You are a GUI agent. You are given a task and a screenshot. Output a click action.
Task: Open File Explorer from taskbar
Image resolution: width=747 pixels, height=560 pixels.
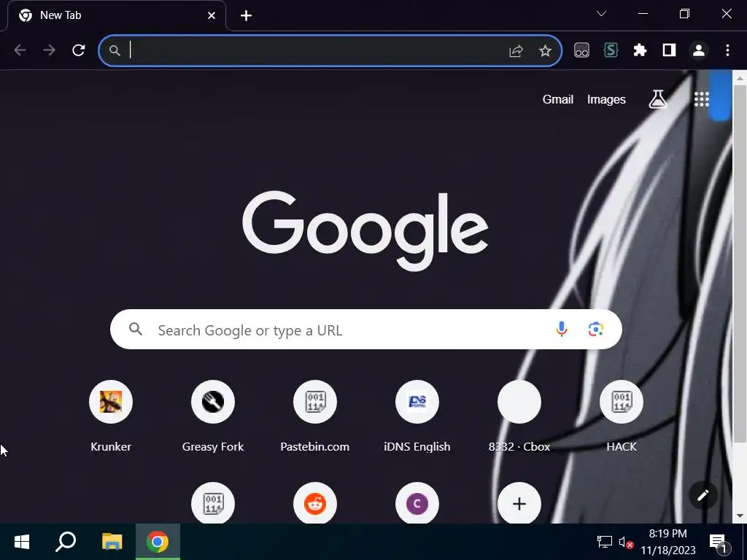(x=112, y=542)
